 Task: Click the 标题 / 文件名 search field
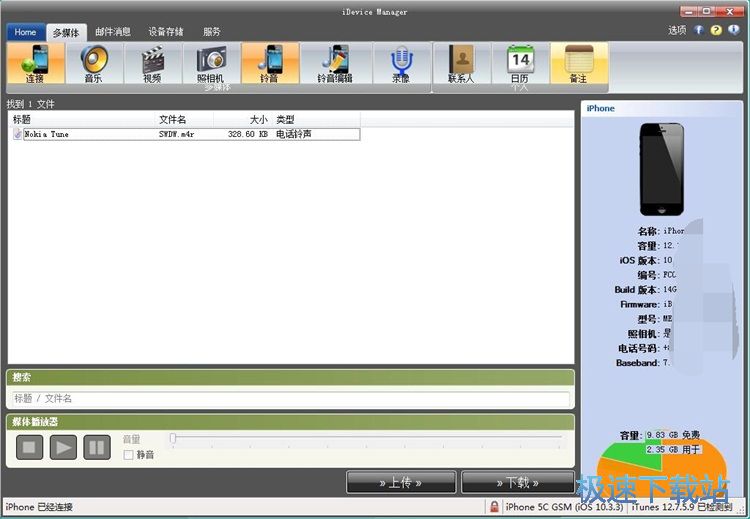[291, 398]
